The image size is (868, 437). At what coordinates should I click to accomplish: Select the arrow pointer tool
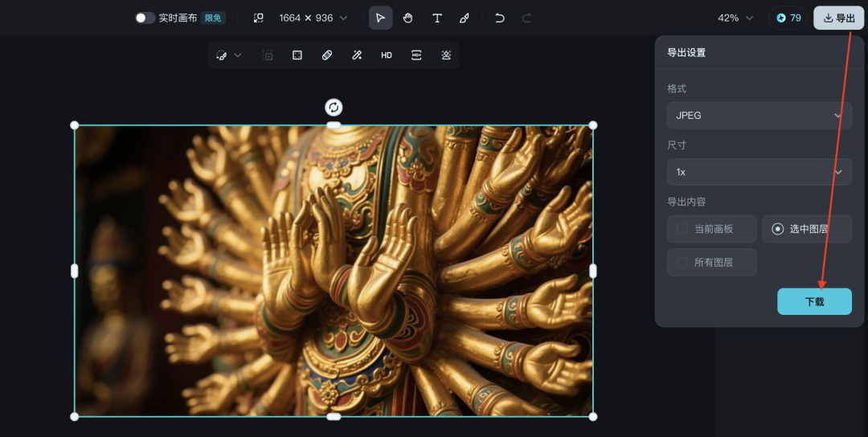point(380,18)
